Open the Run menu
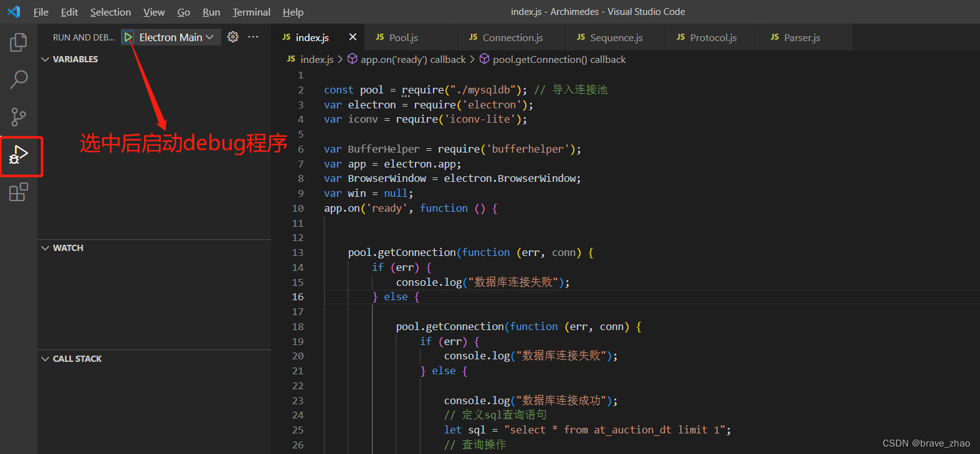Viewport: 980px width, 454px height. pyautogui.click(x=211, y=12)
